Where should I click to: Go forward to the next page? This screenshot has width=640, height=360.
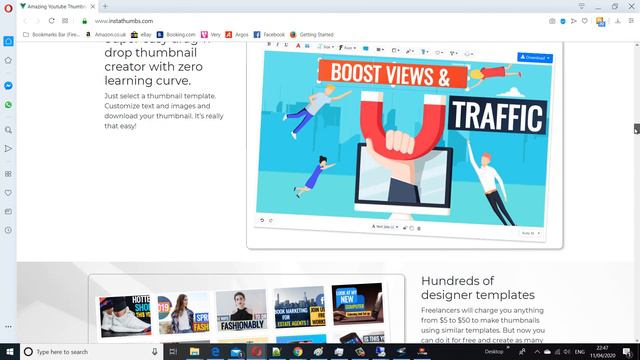[38, 21]
